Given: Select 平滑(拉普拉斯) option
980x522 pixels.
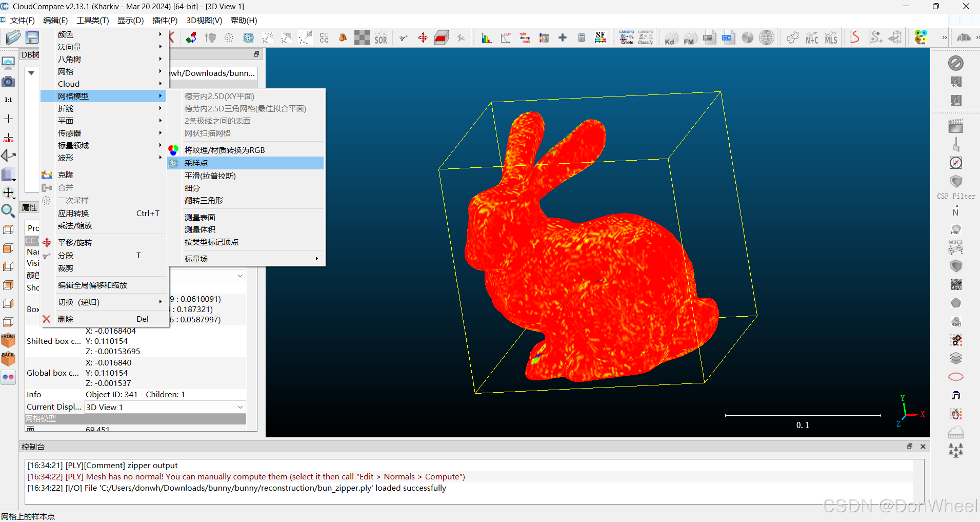Looking at the screenshot, I should tap(246, 176).
